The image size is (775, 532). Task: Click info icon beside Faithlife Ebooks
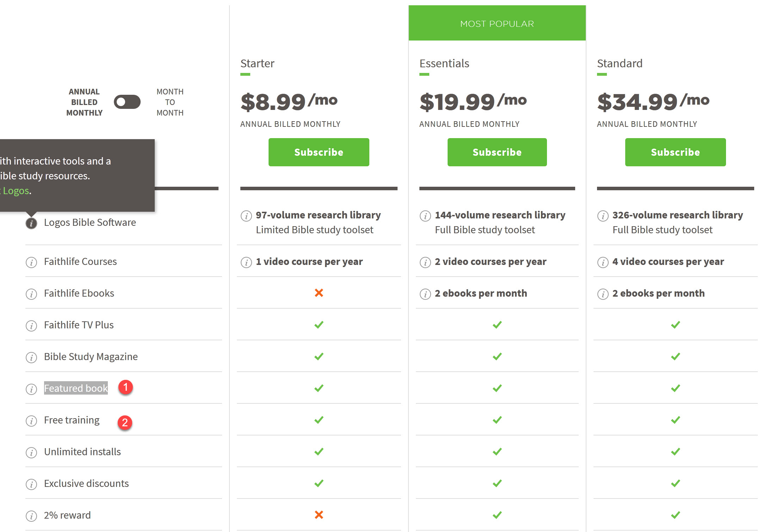tap(31, 294)
